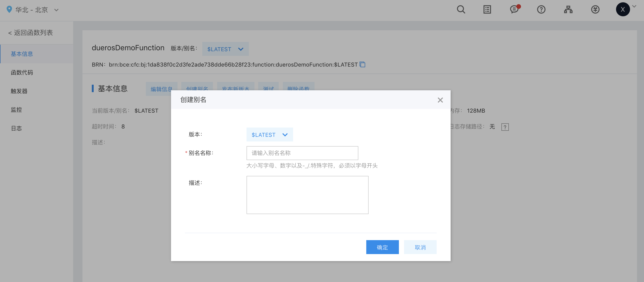Click the network topology icon in header
Screen dimensions: 644x282
click(x=568, y=10)
